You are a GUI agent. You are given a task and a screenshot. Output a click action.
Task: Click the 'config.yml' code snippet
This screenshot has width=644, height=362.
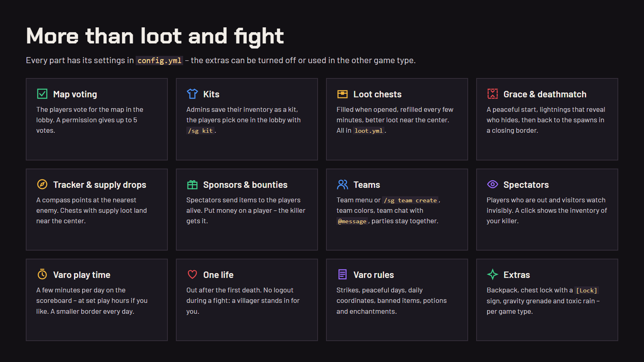pyautogui.click(x=159, y=60)
